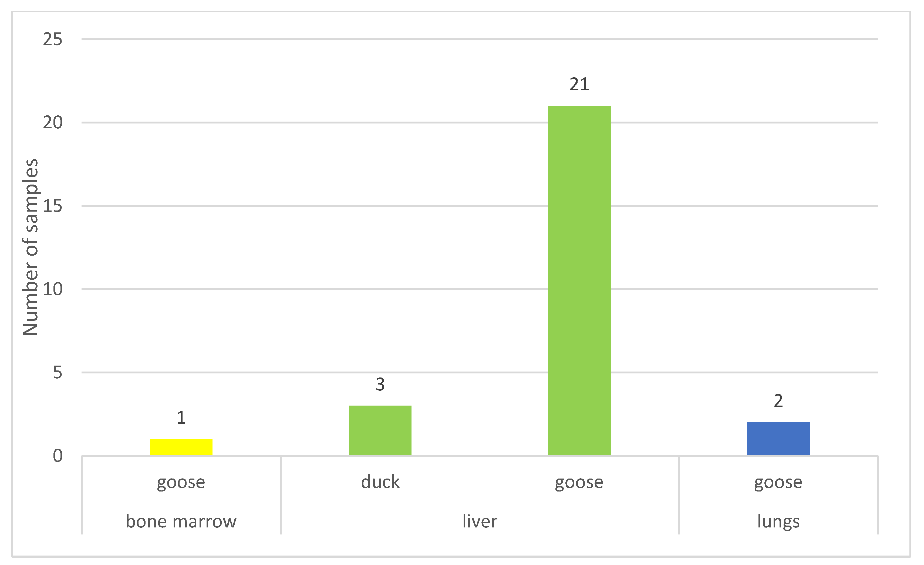Click y-axis tick label 5
This screenshot has height=565, width=924.
pos(57,373)
